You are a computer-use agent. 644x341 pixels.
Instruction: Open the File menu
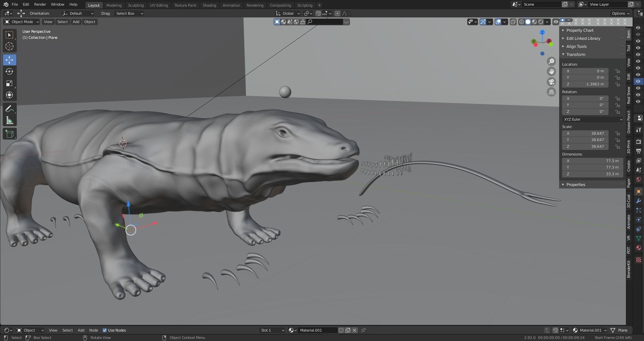coord(15,4)
